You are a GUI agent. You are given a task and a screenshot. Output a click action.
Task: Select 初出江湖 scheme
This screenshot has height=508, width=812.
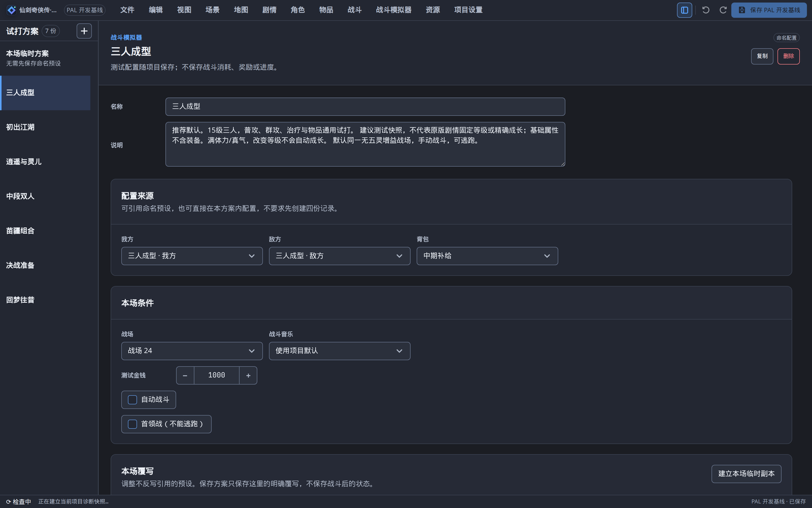pos(46,128)
